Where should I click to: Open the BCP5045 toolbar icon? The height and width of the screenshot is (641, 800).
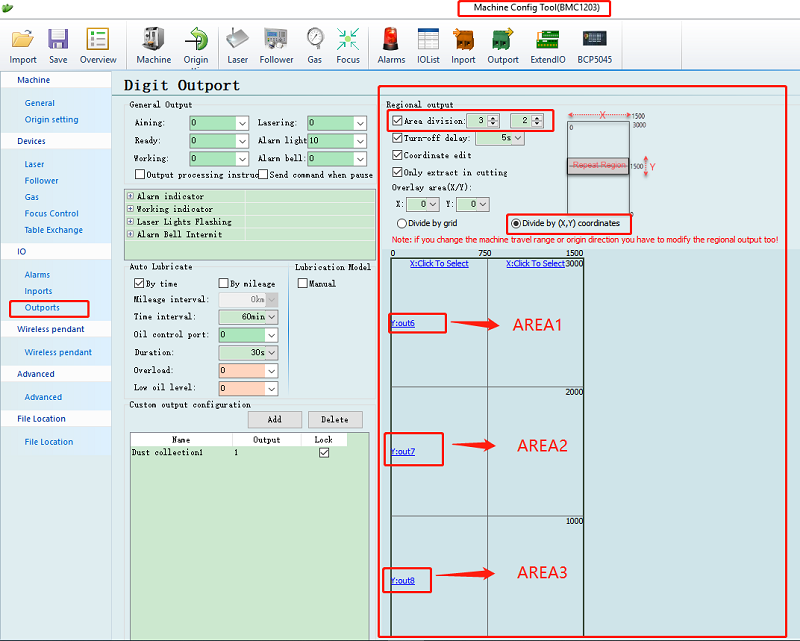[594, 40]
